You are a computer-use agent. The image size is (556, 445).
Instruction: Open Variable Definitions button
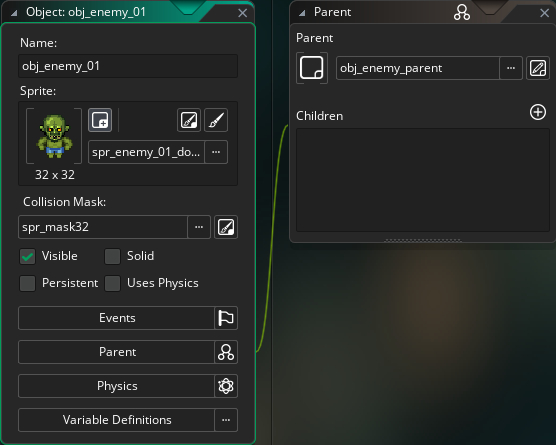[117, 420]
